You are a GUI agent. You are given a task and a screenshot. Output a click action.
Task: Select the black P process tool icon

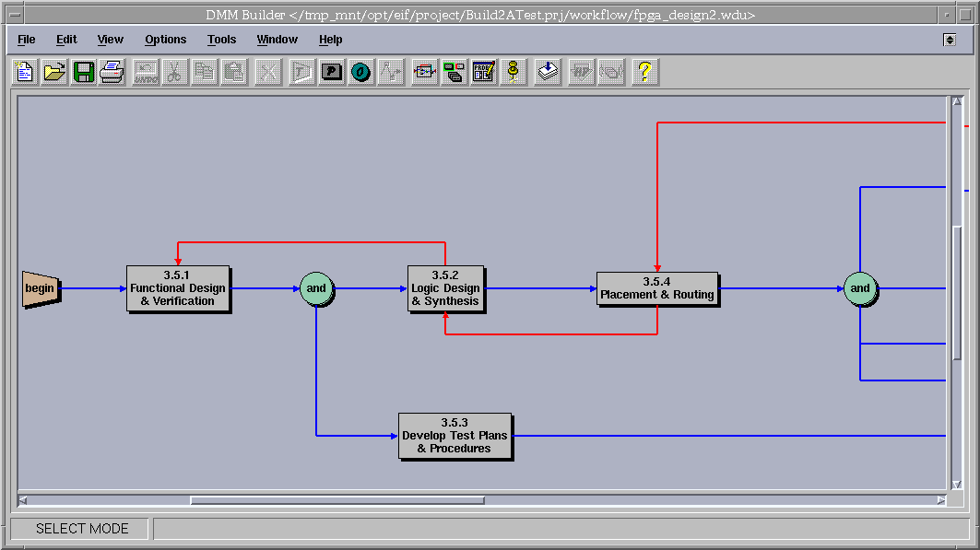click(x=332, y=72)
